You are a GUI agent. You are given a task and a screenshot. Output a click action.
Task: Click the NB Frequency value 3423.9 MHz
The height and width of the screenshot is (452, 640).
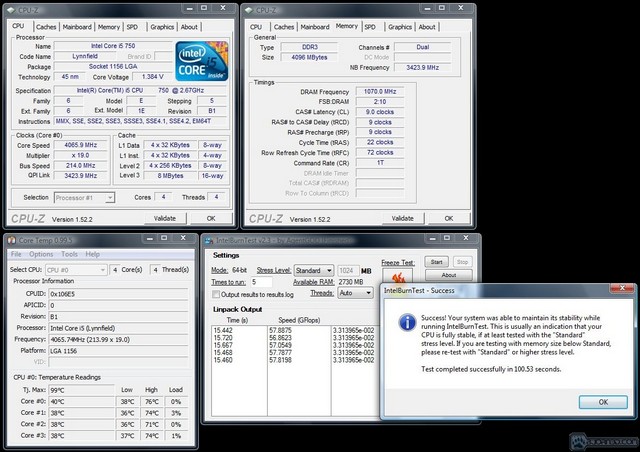pos(422,67)
